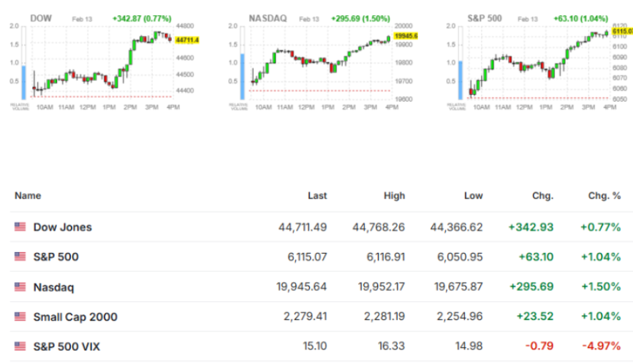Click Small Cap 2000 last value 2,279.41
The width and height of the screenshot is (633, 364).
tap(306, 316)
